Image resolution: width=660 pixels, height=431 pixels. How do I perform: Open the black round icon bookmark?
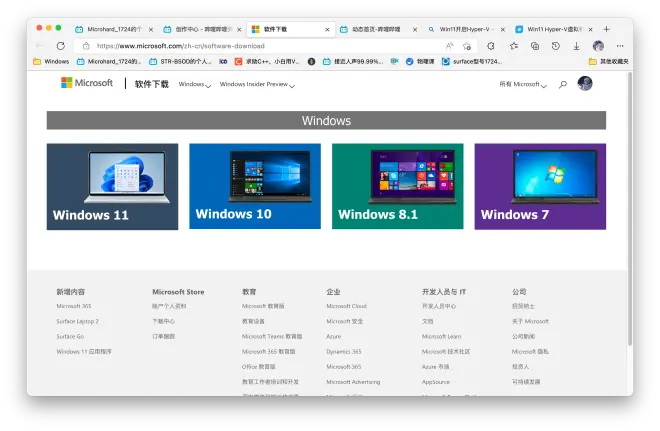click(x=311, y=61)
